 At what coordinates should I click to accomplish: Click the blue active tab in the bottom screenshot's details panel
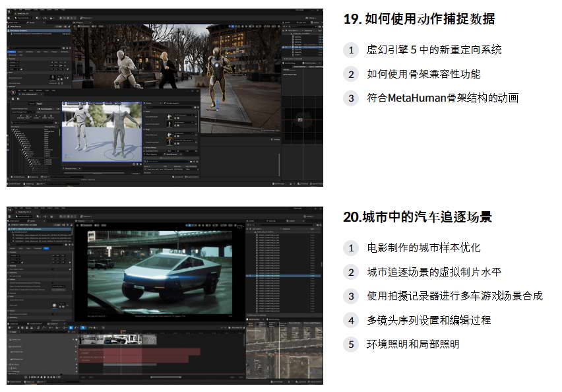tap(46, 248)
